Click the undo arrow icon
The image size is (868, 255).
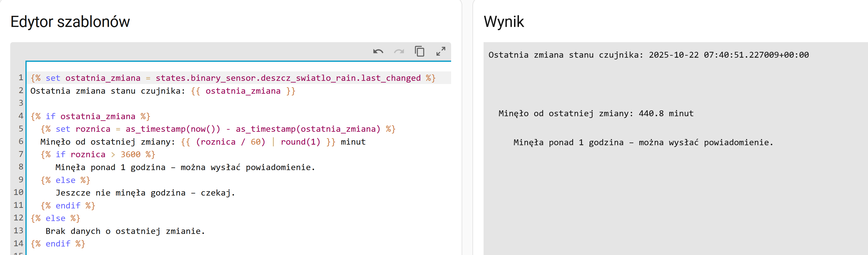point(378,52)
